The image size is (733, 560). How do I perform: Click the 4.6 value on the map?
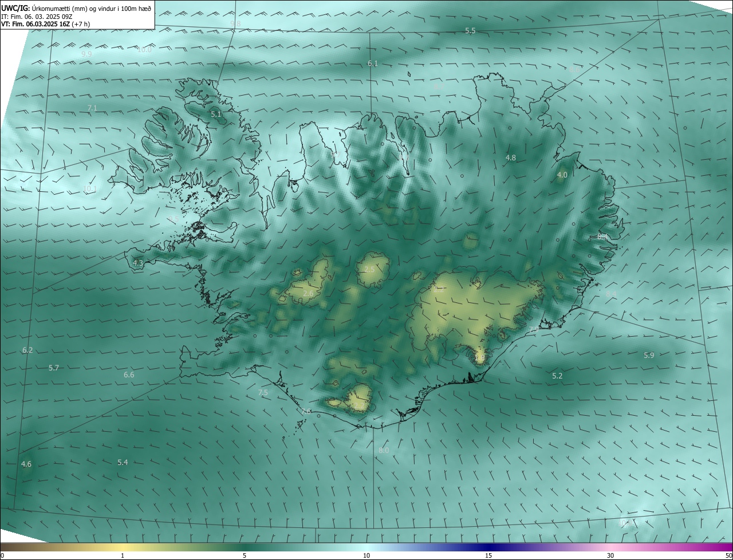(x=26, y=464)
